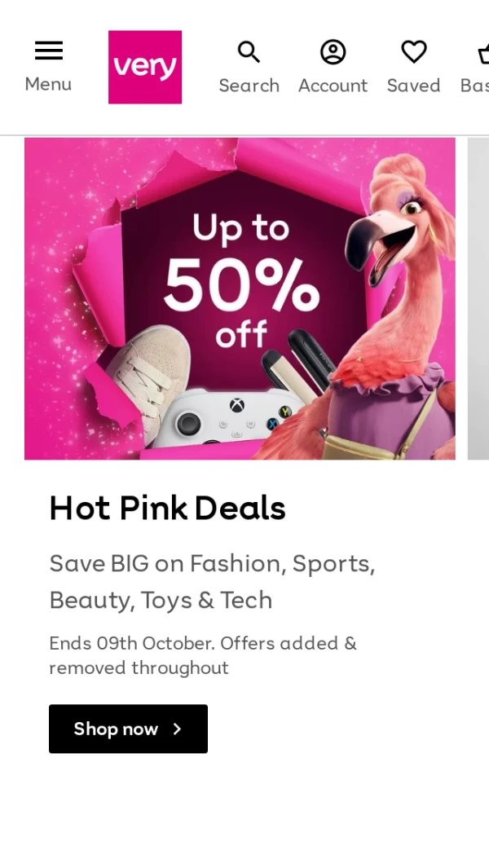
Task: Show the next carousel slide
Action: (x=478, y=298)
